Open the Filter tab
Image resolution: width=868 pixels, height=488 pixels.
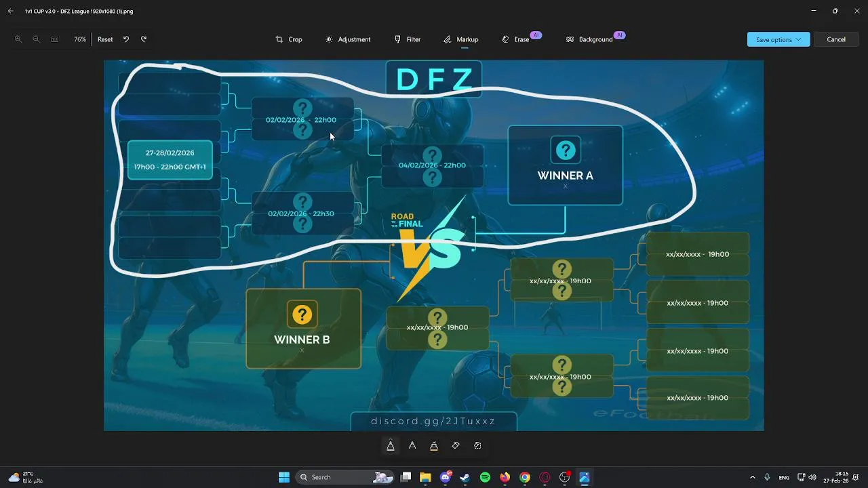click(x=408, y=39)
